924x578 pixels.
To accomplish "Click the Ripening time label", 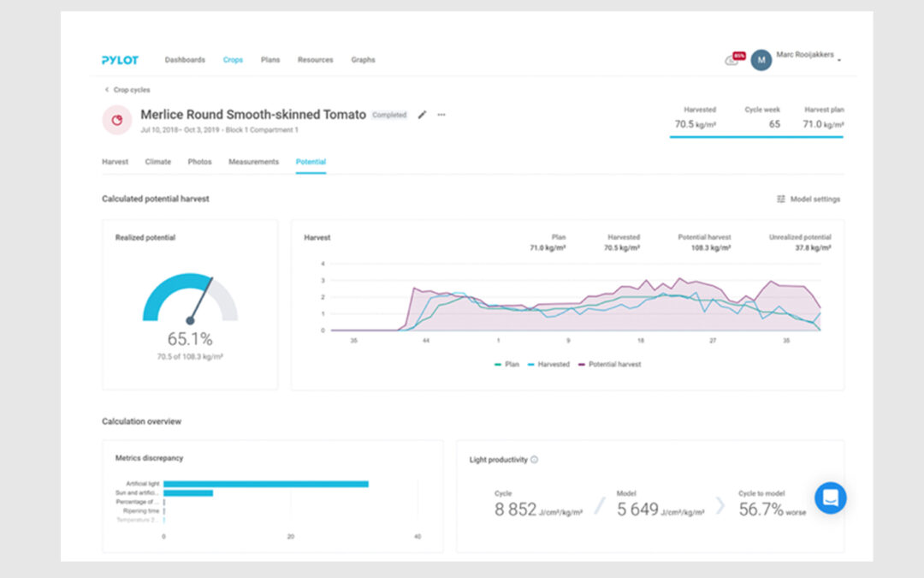I will 141,510.
